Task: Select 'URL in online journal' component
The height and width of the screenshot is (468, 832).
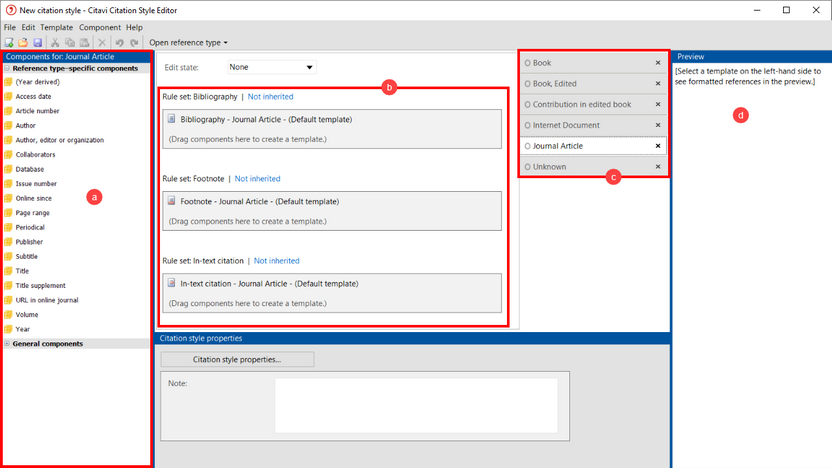Action: pos(47,300)
